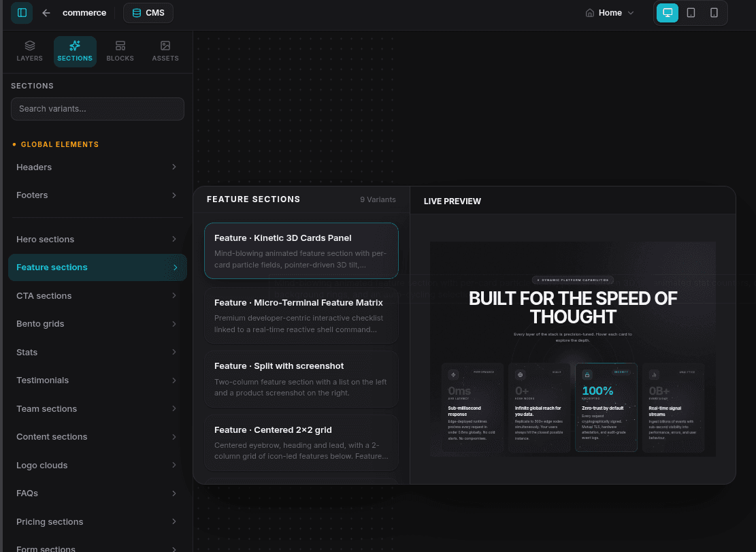
Task: Toggle the sidebar panel icon
Action: (22, 13)
